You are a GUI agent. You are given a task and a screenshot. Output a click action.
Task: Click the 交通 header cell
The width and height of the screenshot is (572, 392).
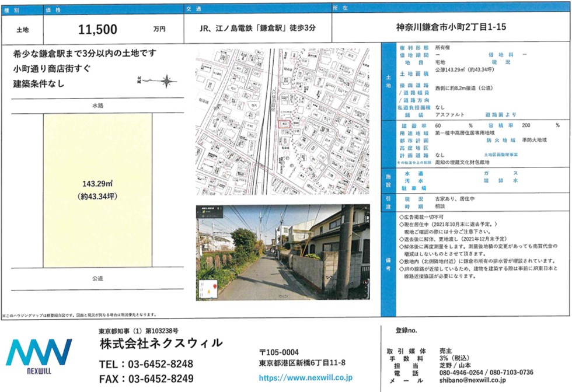point(257,10)
